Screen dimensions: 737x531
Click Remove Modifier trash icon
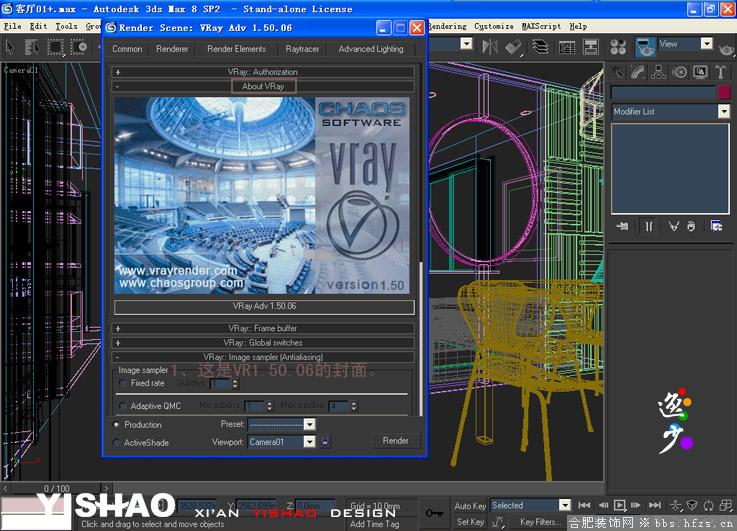tap(691, 226)
